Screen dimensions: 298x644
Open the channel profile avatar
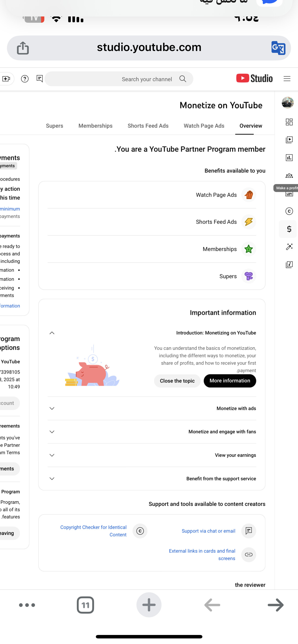288,102
